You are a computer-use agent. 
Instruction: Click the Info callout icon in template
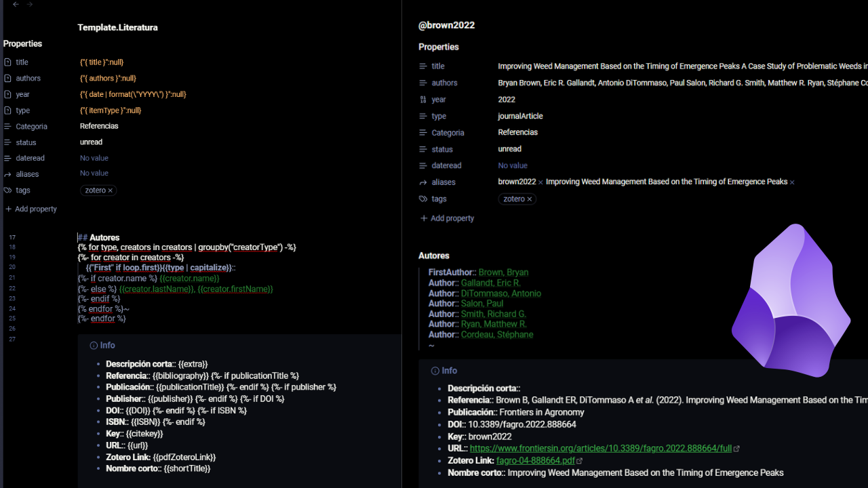tap(94, 346)
